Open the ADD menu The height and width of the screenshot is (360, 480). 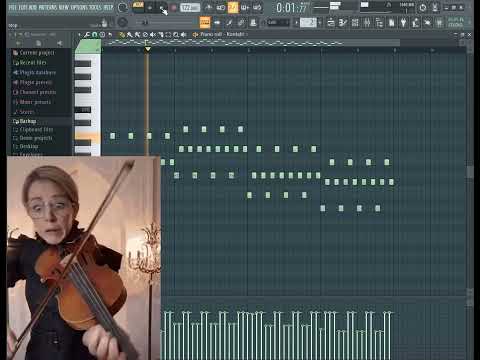coord(33,7)
